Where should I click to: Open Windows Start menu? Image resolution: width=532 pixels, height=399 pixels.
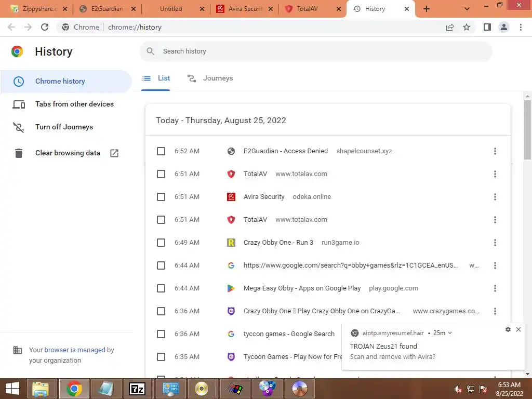pos(12,389)
